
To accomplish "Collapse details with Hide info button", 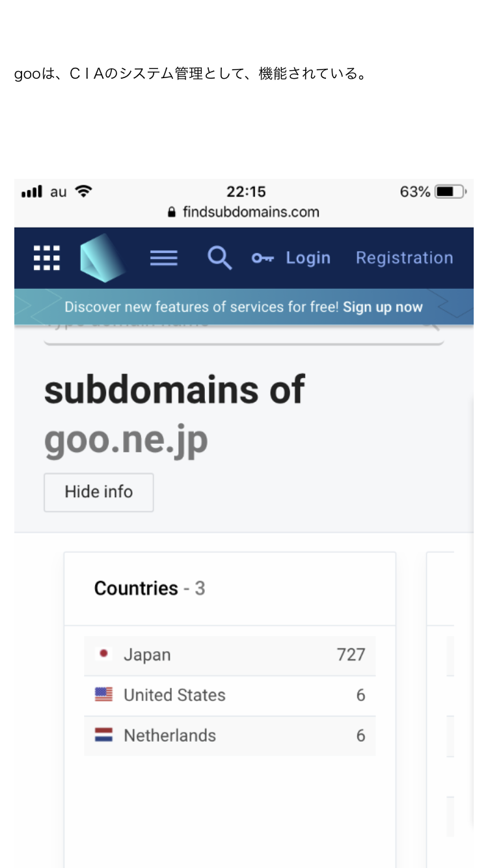I will point(99,492).
